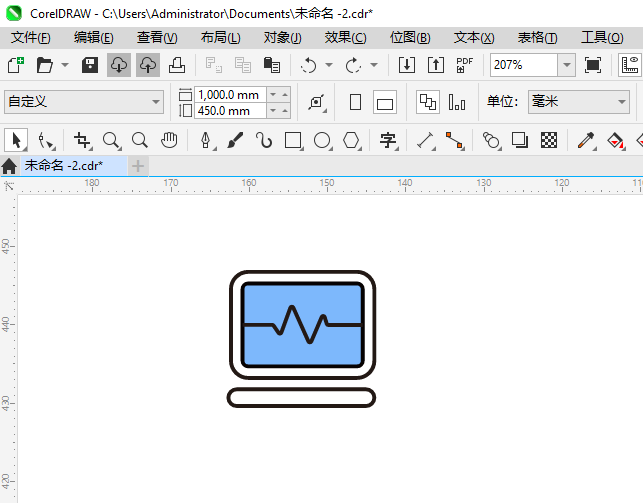Set portrait page orientation
The height and width of the screenshot is (503, 643).
(356, 102)
